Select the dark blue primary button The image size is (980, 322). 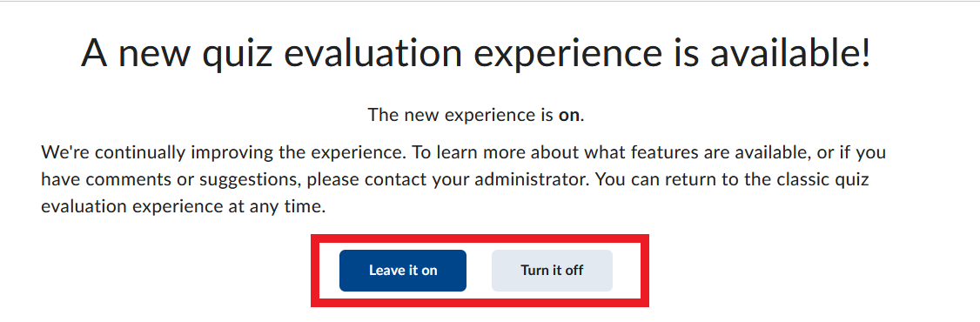(402, 271)
